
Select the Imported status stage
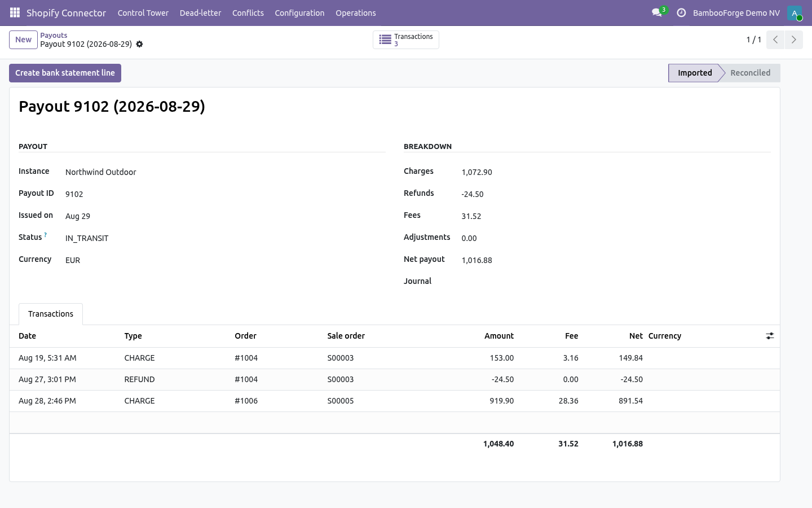695,73
